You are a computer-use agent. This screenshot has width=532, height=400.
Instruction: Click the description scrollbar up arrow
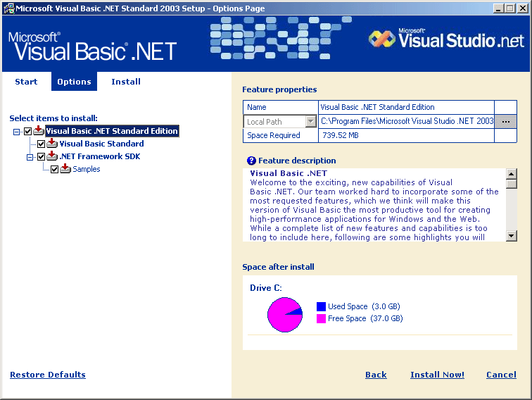512,174
